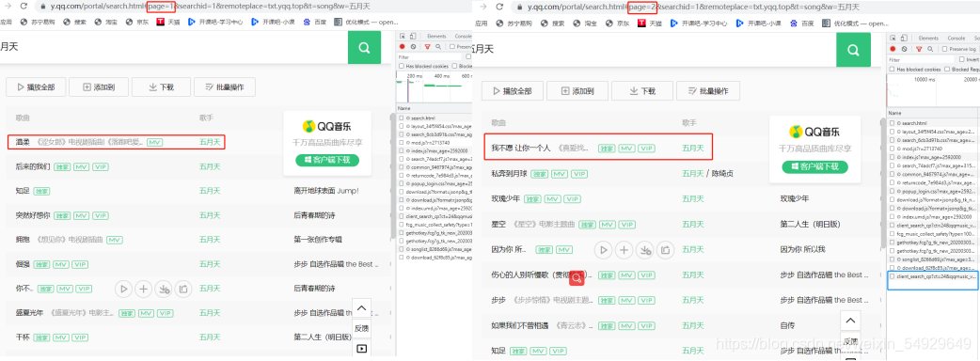Open Elements tab in left DevTools
The height and width of the screenshot is (361, 980).
[437, 37]
